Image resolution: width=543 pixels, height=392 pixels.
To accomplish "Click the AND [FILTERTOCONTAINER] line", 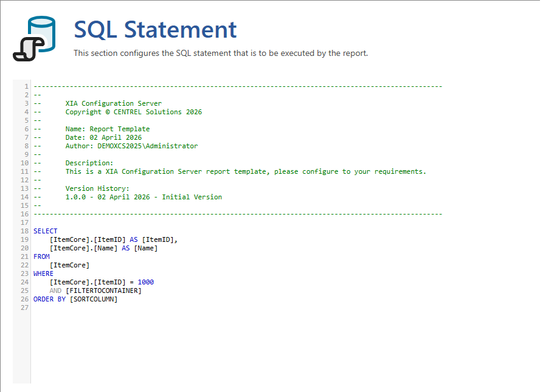I will pos(95,291).
